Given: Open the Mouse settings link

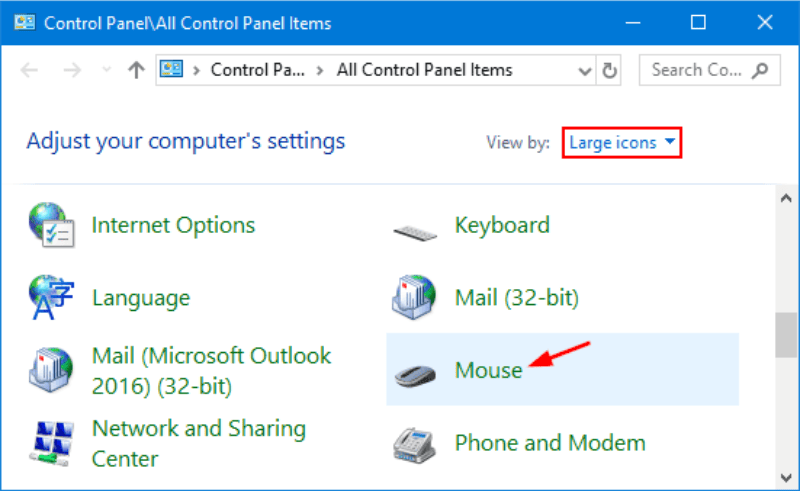Looking at the screenshot, I should 489,370.
